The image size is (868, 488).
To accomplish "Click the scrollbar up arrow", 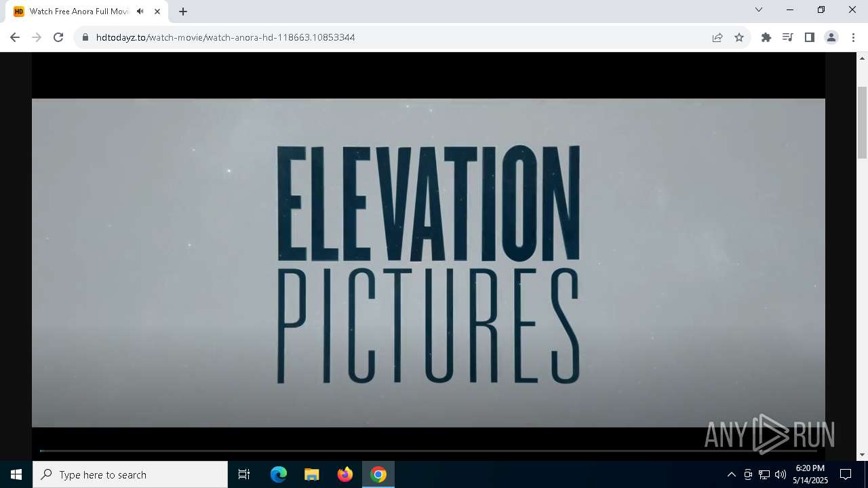I will point(863,58).
